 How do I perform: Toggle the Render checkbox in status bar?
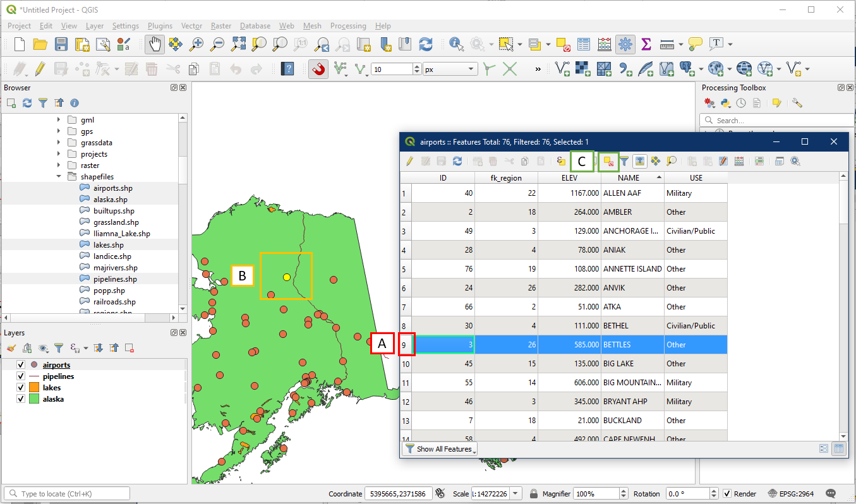tap(727, 494)
